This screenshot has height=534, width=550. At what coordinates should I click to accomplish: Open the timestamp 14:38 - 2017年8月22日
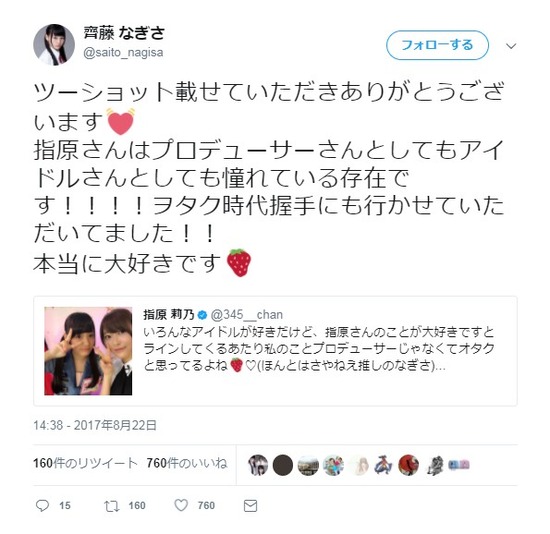95,425
